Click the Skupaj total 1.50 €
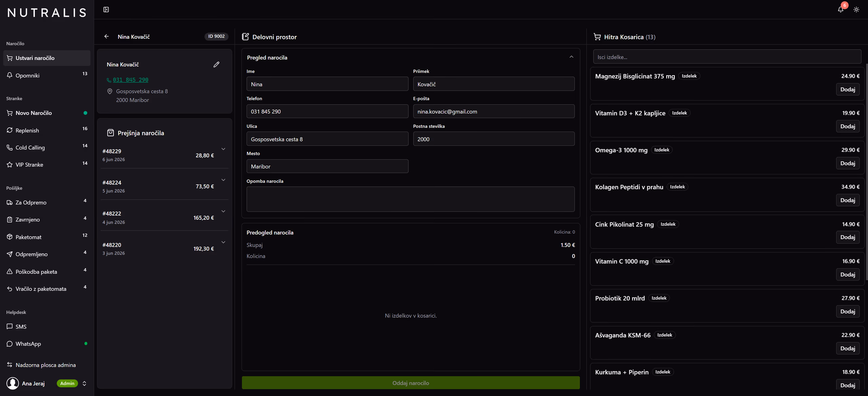 tap(568, 245)
